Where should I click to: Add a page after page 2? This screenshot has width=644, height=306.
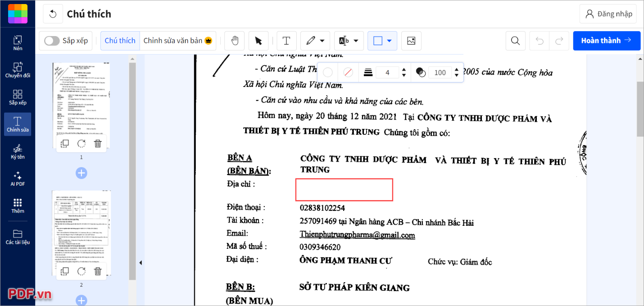click(81, 301)
